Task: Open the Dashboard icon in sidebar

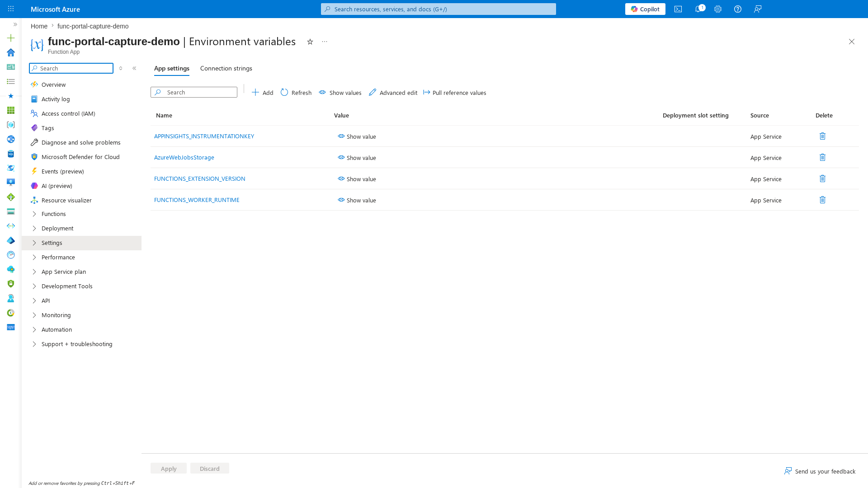Action: click(x=11, y=67)
